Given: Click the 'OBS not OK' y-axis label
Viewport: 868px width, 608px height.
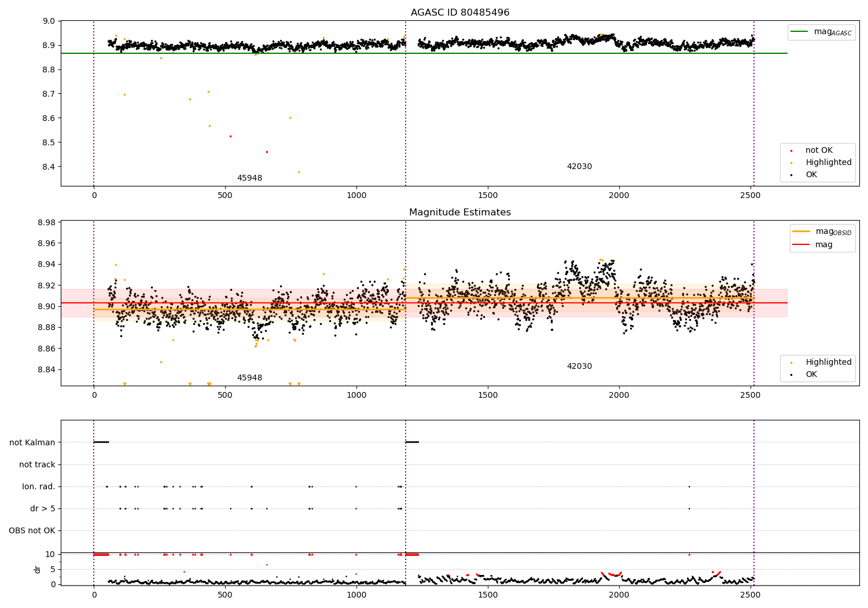Looking at the screenshot, I should pos(32,530).
